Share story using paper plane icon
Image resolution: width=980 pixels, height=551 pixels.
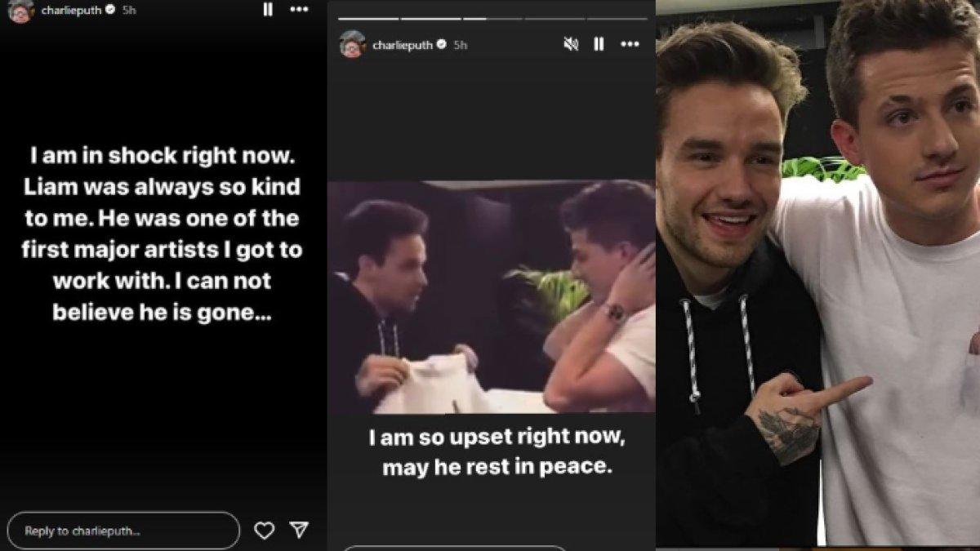click(x=300, y=531)
